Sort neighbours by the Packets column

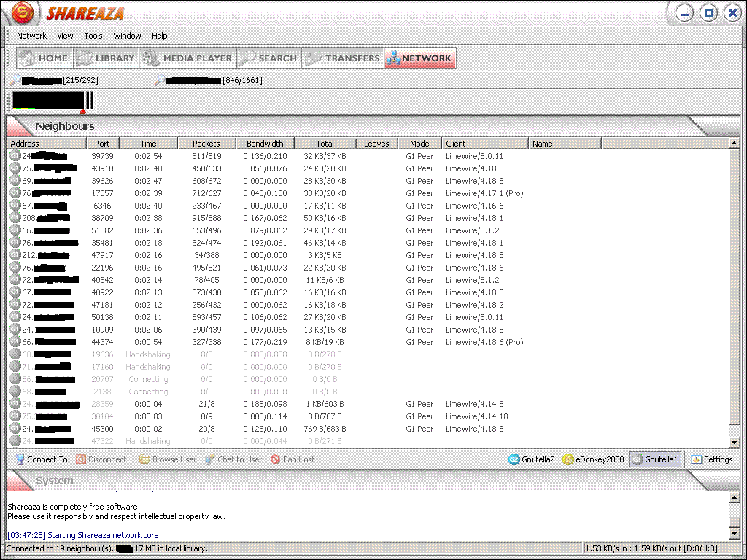[x=206, y=144]
